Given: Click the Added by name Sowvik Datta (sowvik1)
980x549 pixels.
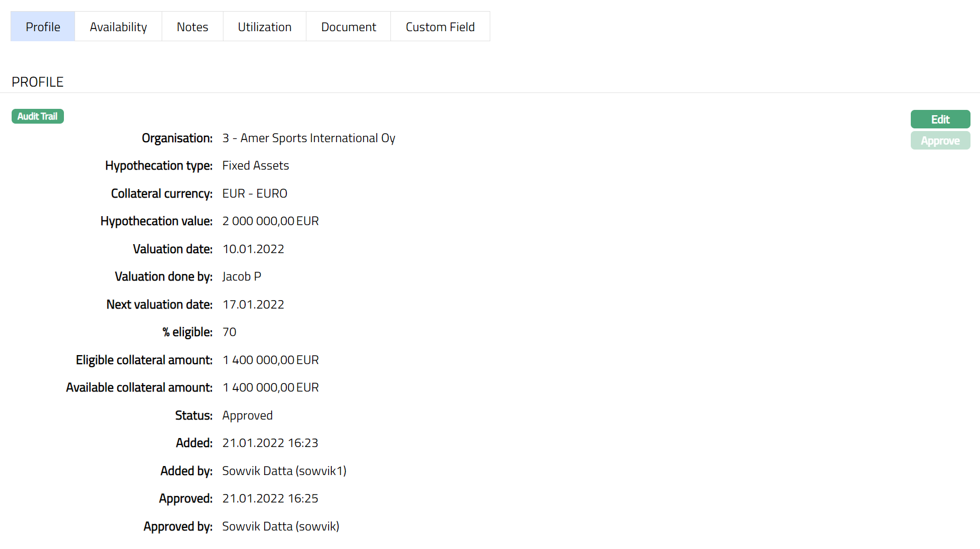Looking at the screenshot, I should click(x=284, y=471).
